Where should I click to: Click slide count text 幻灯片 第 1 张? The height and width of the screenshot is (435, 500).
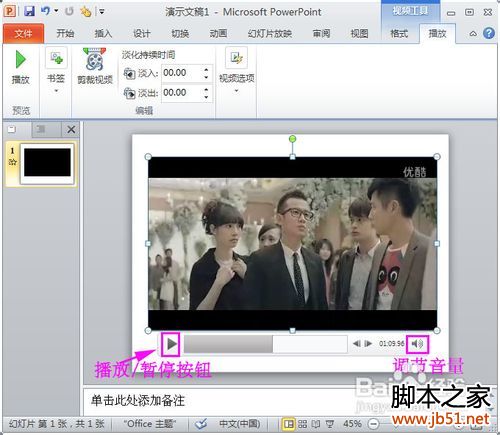coord(39,424)
